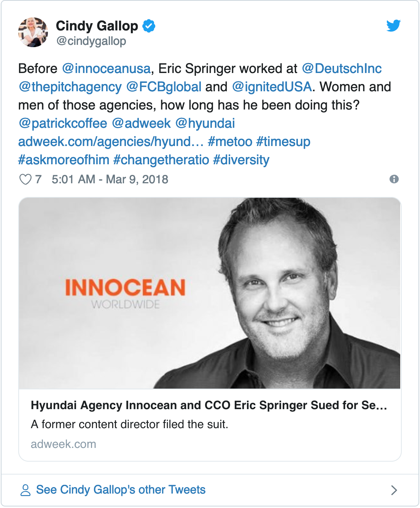Select the #timesup hashtag
Screen dimensions: 420x508
tap(283, 141)
